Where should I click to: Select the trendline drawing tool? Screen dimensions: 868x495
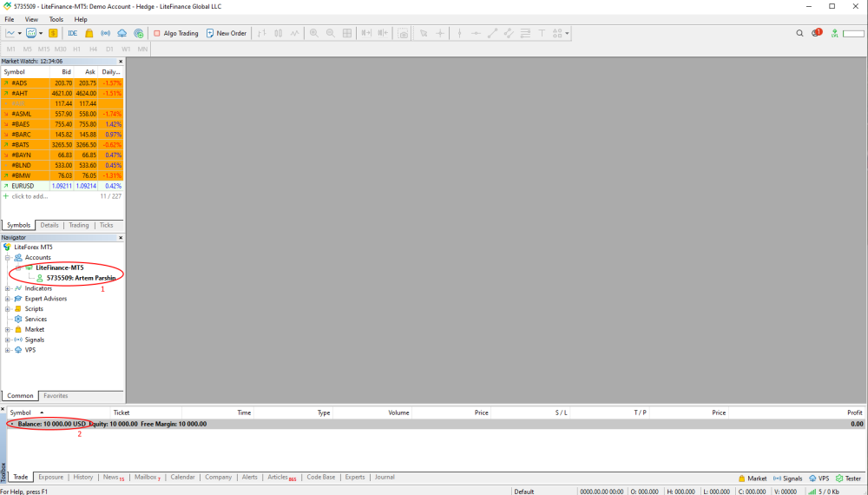492,33
